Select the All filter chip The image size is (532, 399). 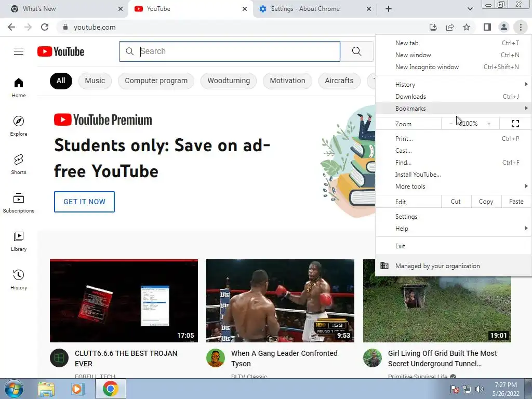(x=61, y=81)
